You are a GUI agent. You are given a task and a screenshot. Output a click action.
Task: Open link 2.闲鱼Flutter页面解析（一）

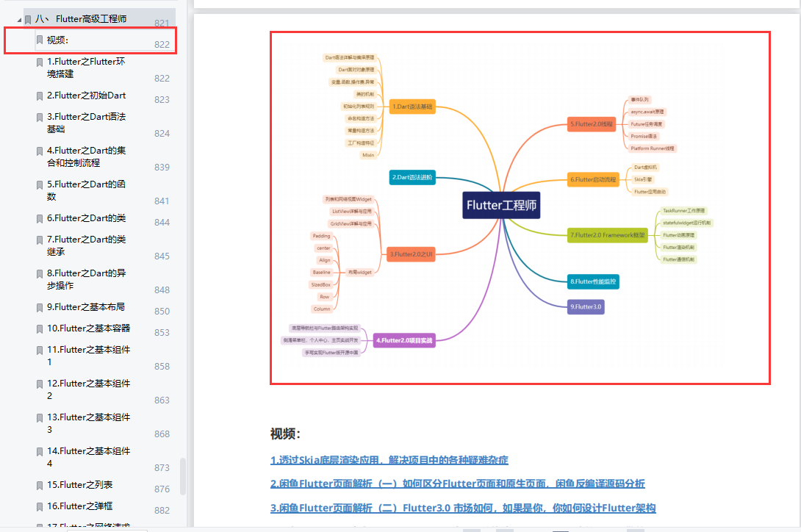[457, 484]
